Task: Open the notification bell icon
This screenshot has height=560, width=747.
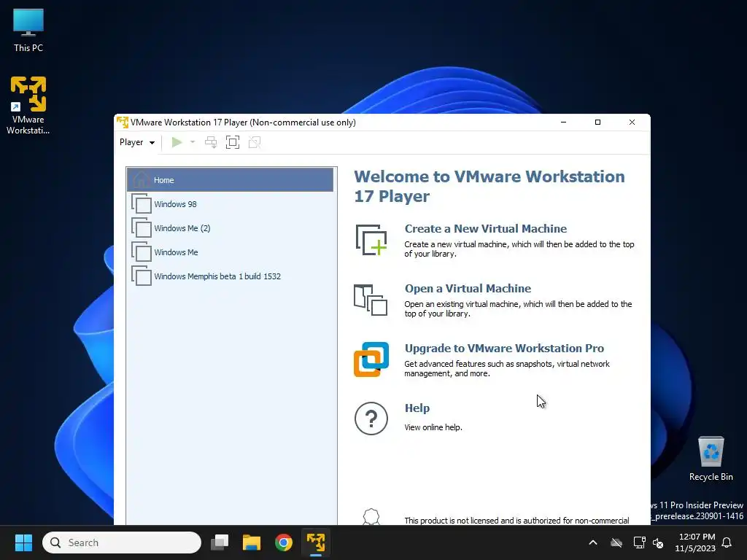Action: [x=727, y=542]
